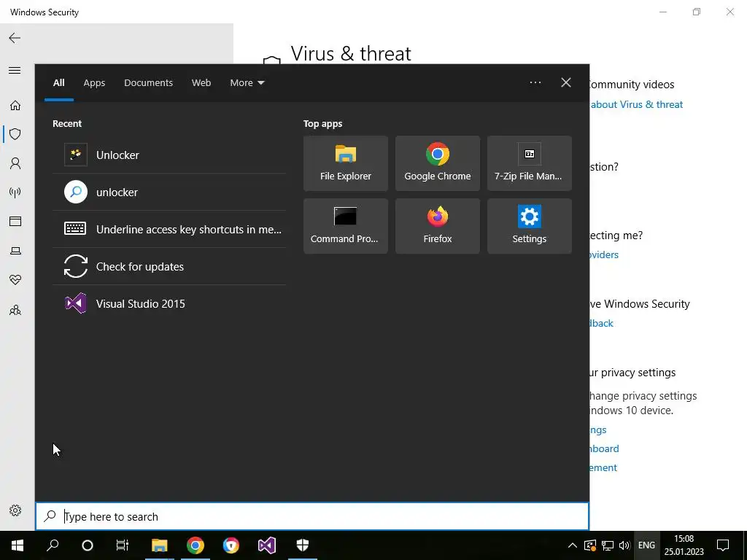The height and width of the screenshot is (560, 747).
Task: Expand the hamburger navigation menu
Action: point(15,71)
